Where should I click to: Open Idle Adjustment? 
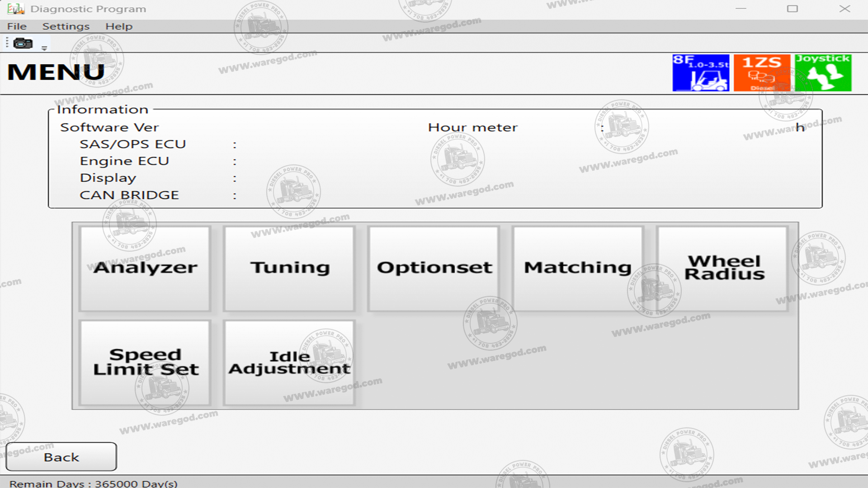pos(289,362)
